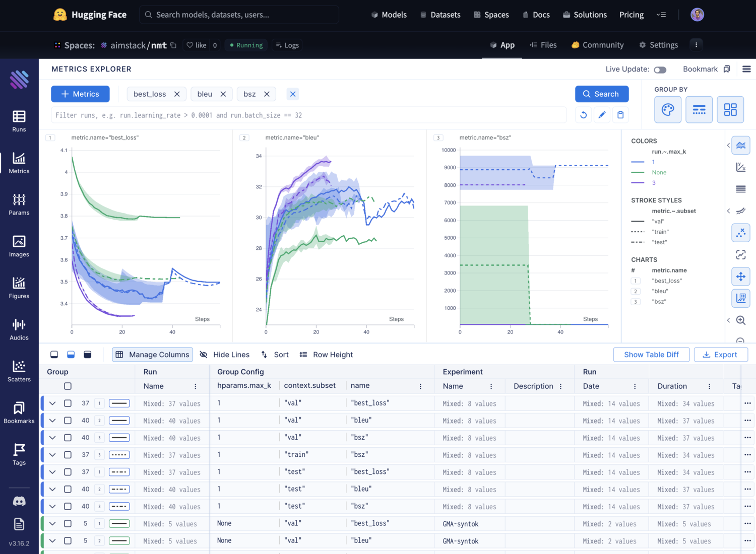The height and width of the screenshot is (554, 756).
Task: Switch to advanced query edit mode
Action: (602, 115)
